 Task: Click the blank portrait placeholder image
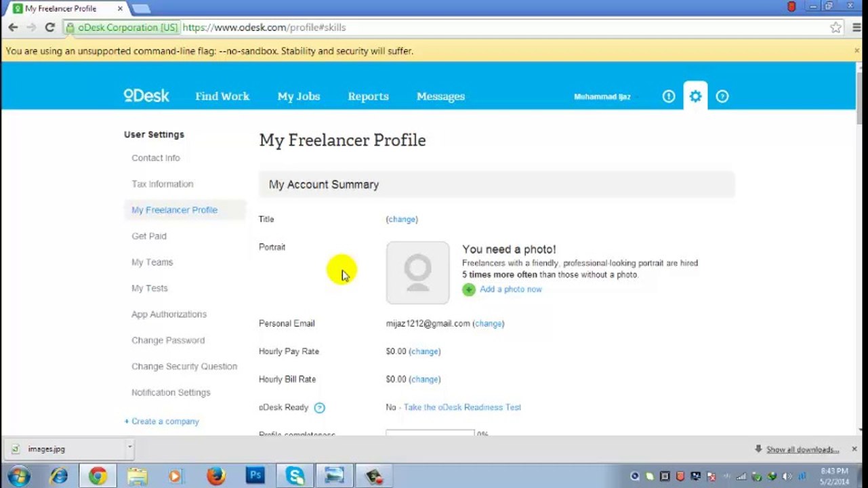click(417, 272)
